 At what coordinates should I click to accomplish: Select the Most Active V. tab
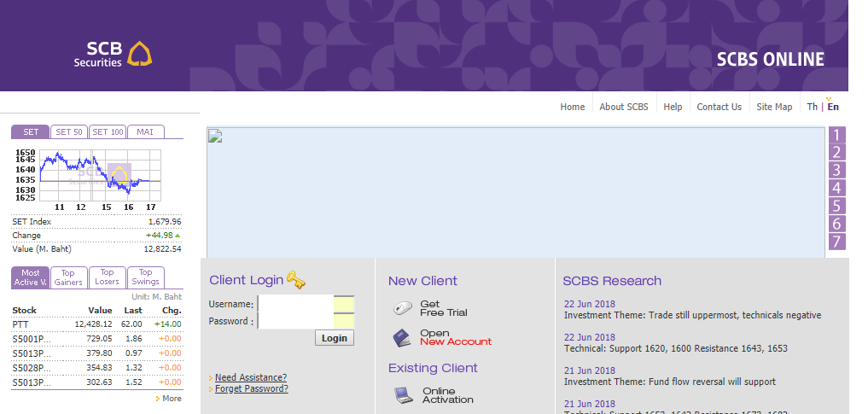[31, 277]
